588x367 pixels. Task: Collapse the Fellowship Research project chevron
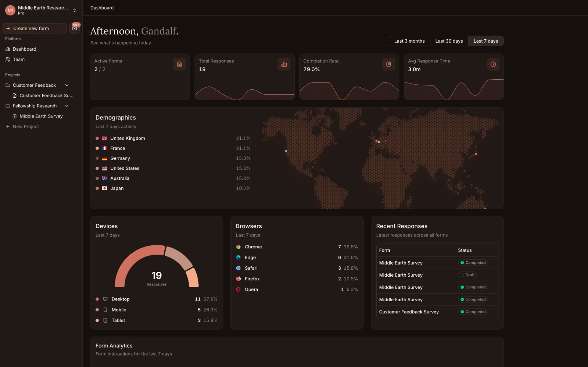pyautogui.click(x=67, y=106)
